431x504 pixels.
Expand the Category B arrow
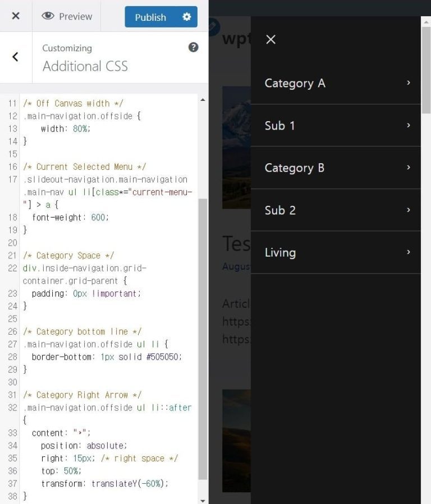[408, 168]
